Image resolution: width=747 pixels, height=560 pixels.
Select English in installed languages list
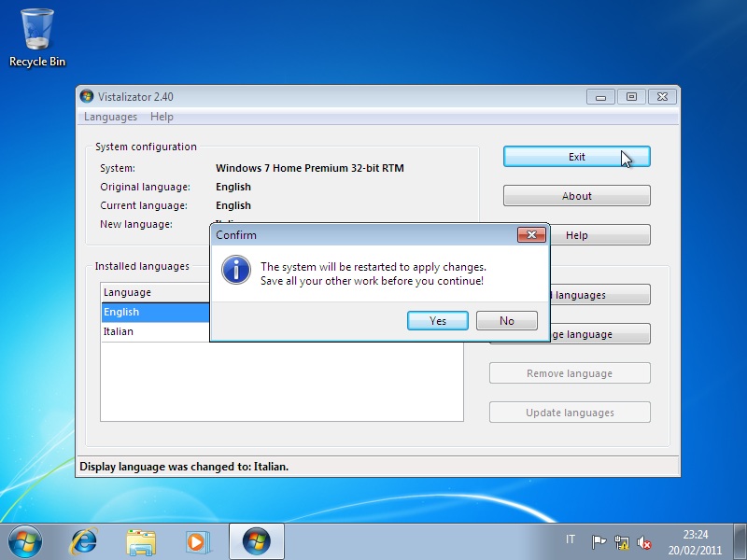155,312
